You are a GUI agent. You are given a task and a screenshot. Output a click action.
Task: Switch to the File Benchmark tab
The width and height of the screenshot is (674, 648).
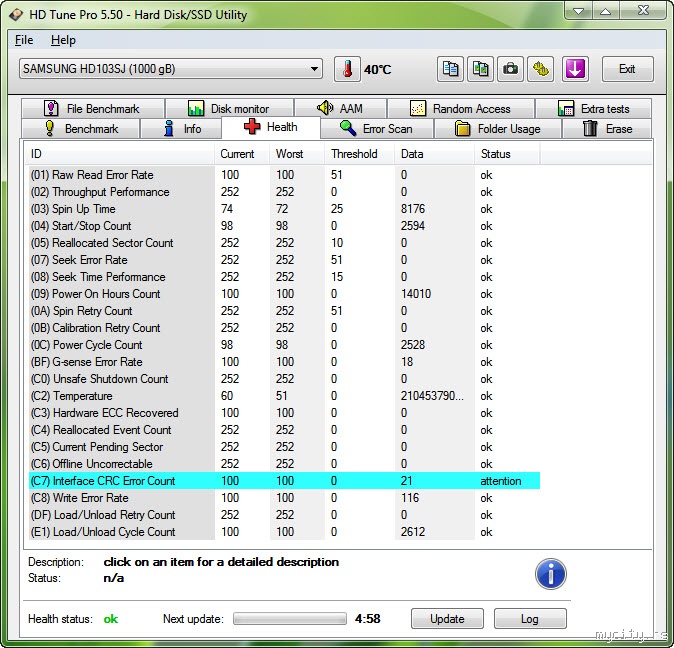click(92, 108)
